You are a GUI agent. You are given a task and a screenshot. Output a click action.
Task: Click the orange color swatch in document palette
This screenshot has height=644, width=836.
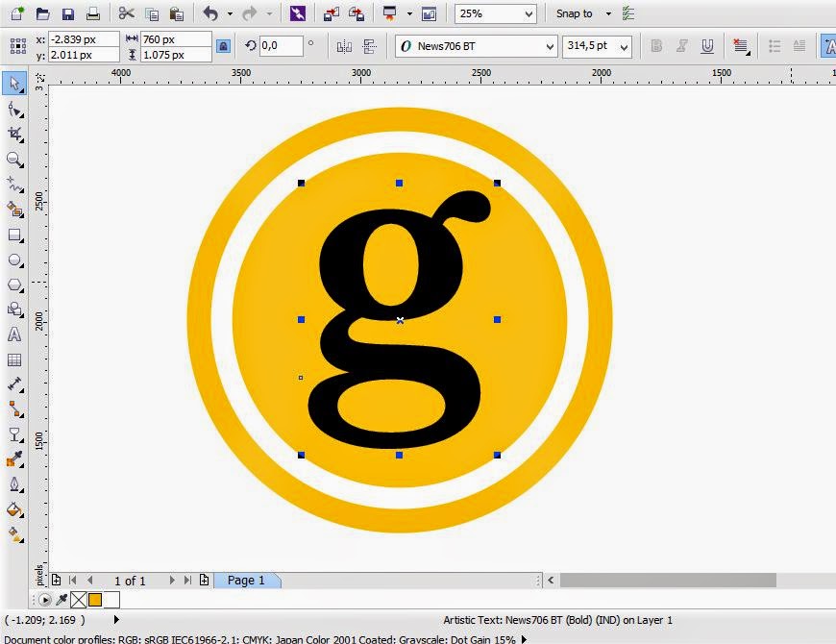coord(95,601)
